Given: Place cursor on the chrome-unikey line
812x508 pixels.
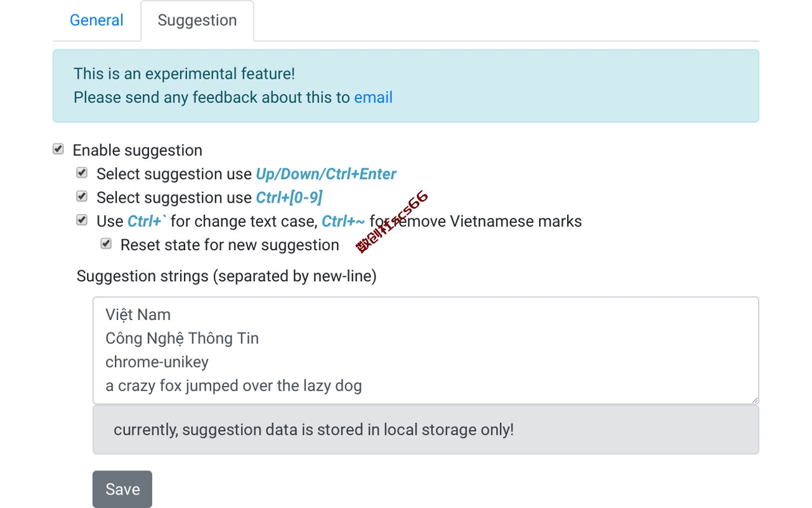Looking at the screenshot, I should click(x=157, y=362).
